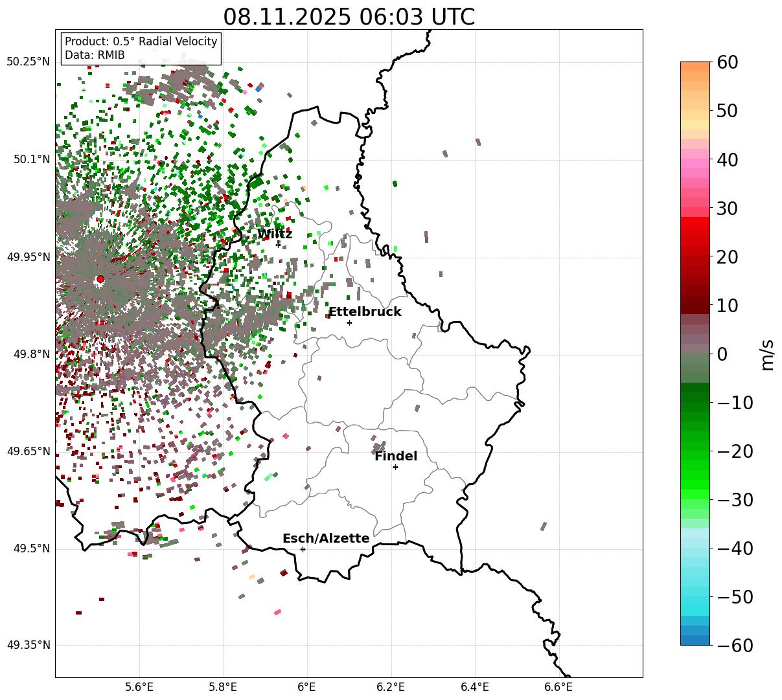Viewport: 782px width, 700px height.
Task: Click the dark green colorbar segment near −10
Action: [x=695, y=398]
